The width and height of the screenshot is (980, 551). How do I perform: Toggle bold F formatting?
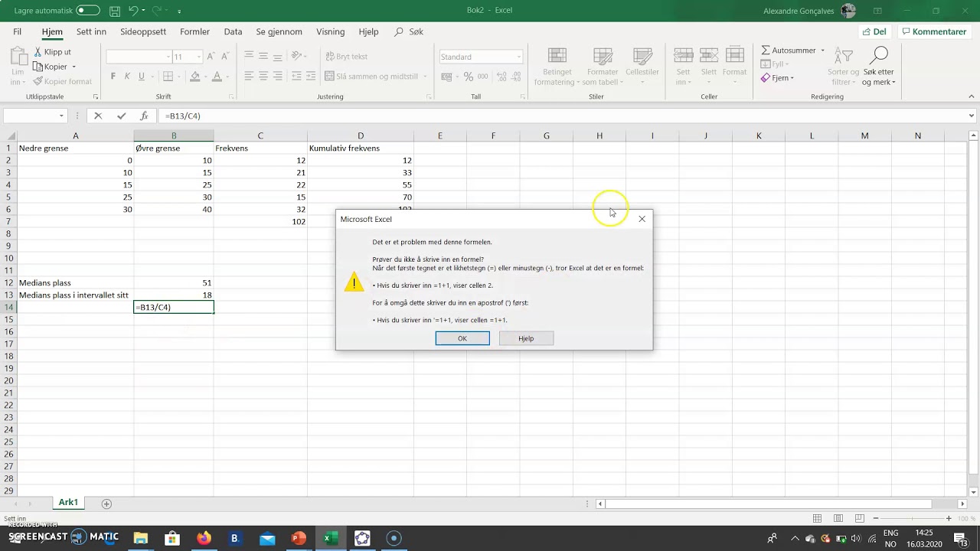click(x=113, y=77)
